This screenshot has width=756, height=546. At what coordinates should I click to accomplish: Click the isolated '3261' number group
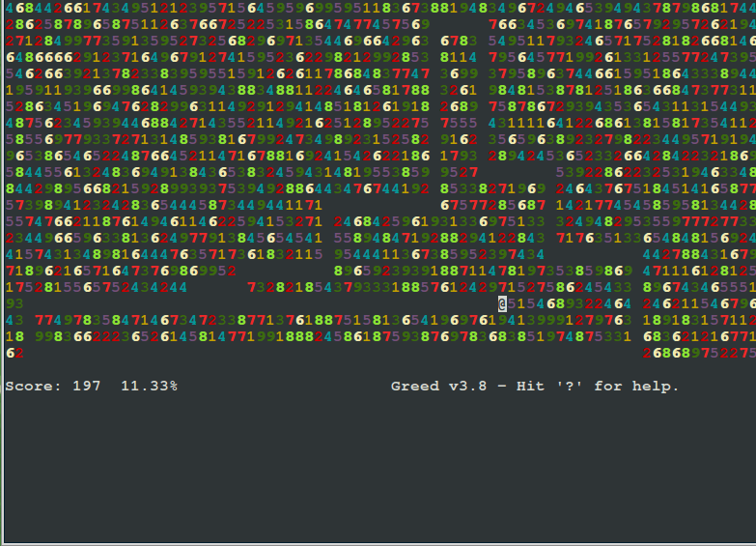(459, 90)
